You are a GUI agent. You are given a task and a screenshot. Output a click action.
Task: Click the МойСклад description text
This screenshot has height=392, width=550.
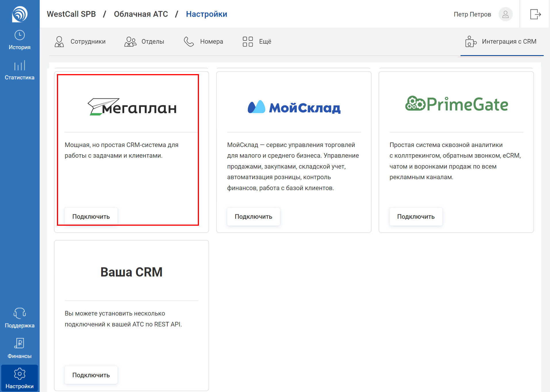[x=293, y=166]
